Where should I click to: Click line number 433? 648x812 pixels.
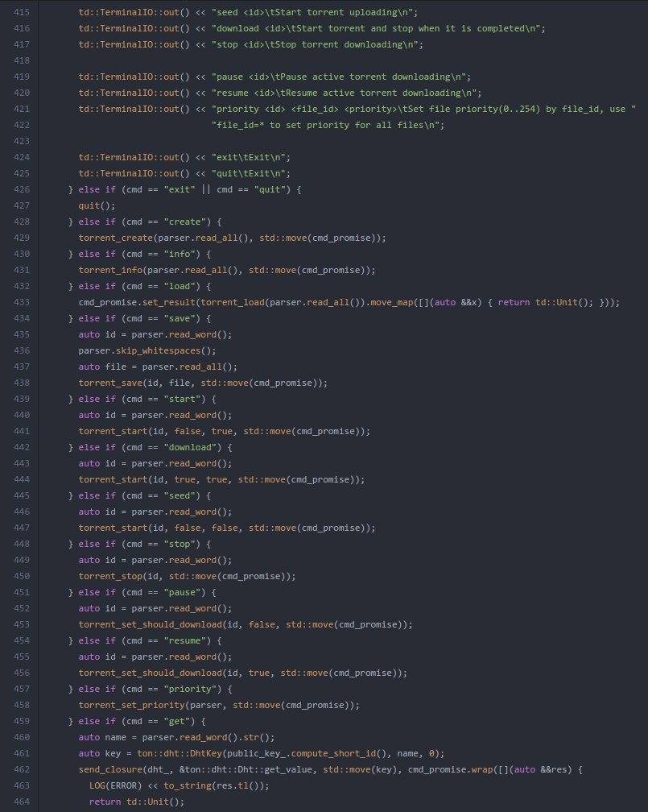click(22, 302)
